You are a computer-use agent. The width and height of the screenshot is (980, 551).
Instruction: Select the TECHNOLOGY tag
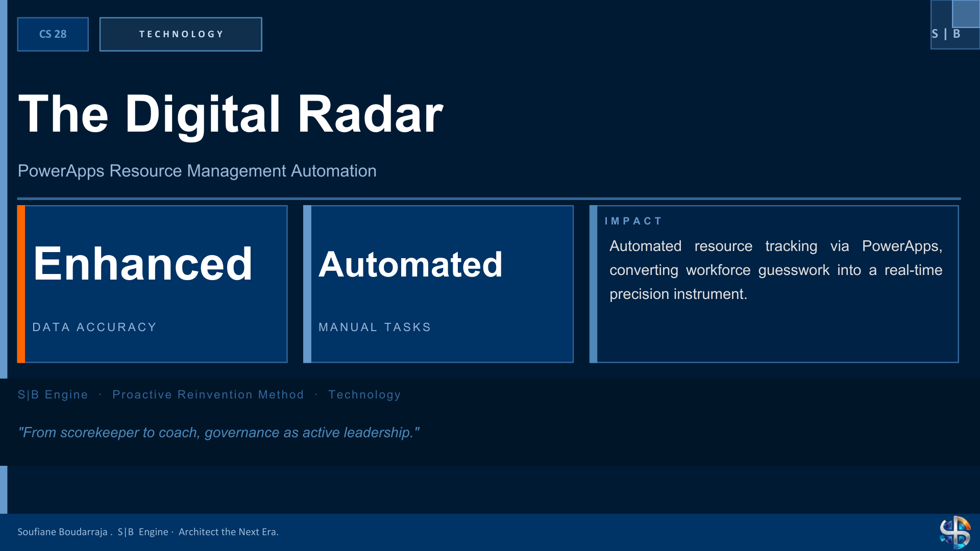[x=181, y=34]
